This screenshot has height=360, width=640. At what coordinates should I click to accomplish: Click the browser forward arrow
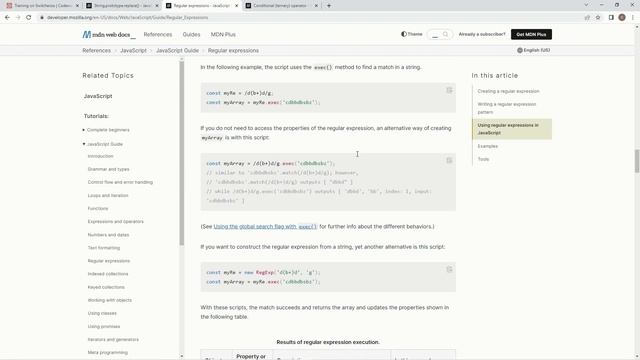(x=18, y=18)
